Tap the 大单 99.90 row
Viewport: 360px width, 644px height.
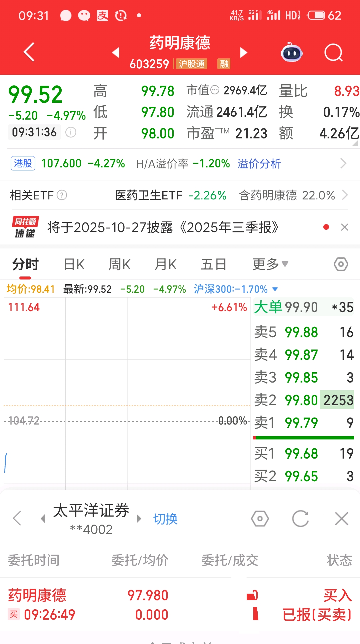coord(303,307)
